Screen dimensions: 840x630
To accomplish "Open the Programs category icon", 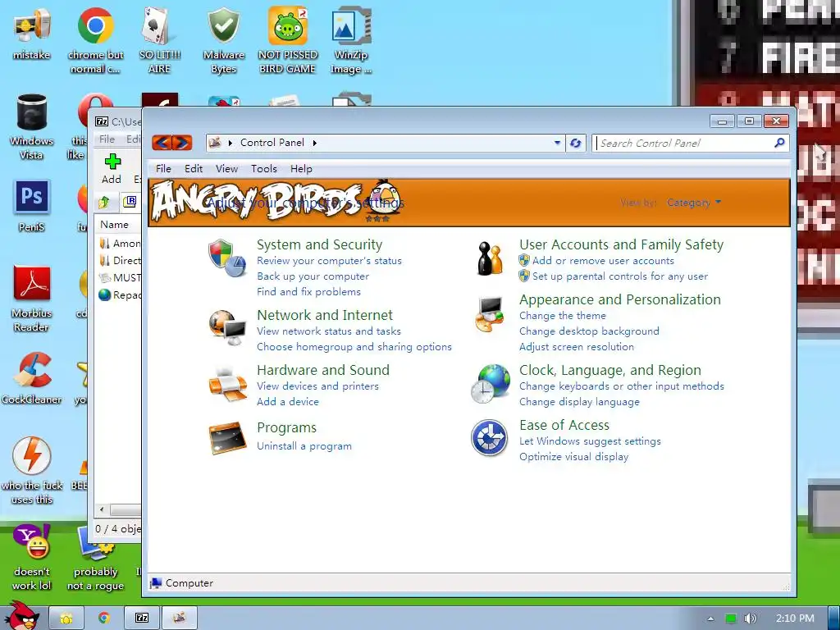I will [228, 438].
